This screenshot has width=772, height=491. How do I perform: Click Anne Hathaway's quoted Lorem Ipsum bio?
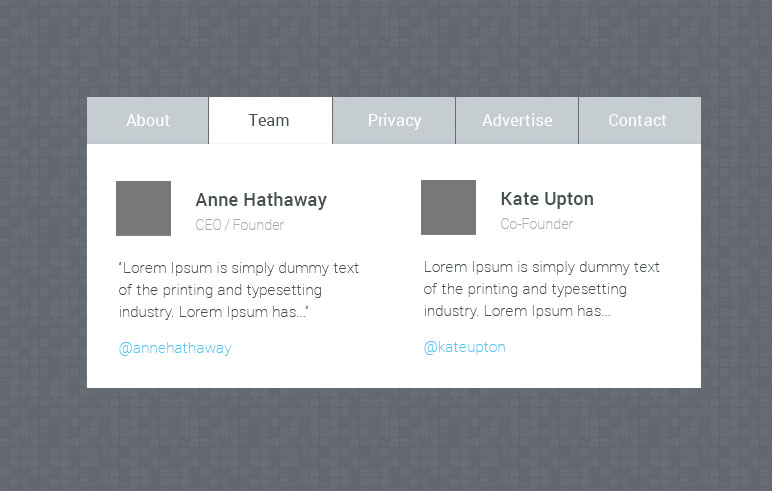pos(239,290)
